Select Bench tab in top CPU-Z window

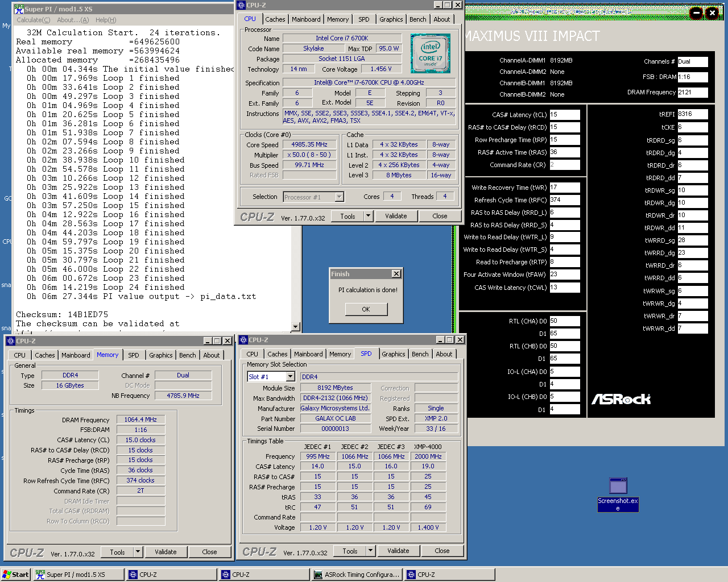point(418,19)
